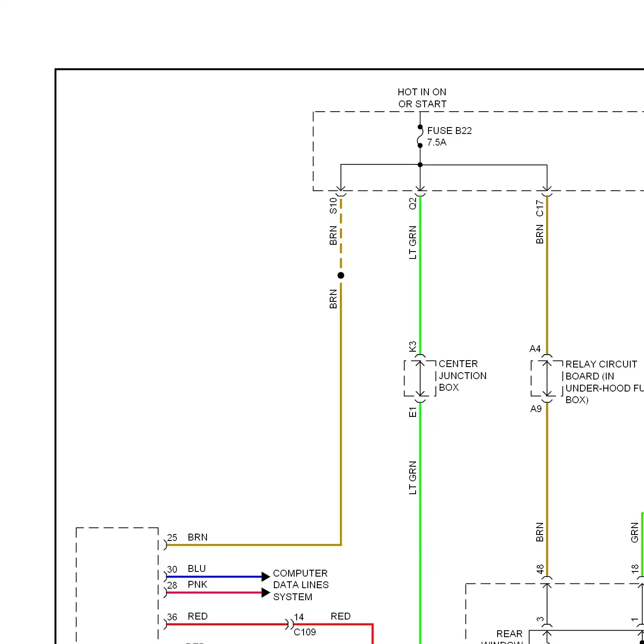
Task: Click the BRN label beside the dashed wire
Action: [x=333, y=236]
